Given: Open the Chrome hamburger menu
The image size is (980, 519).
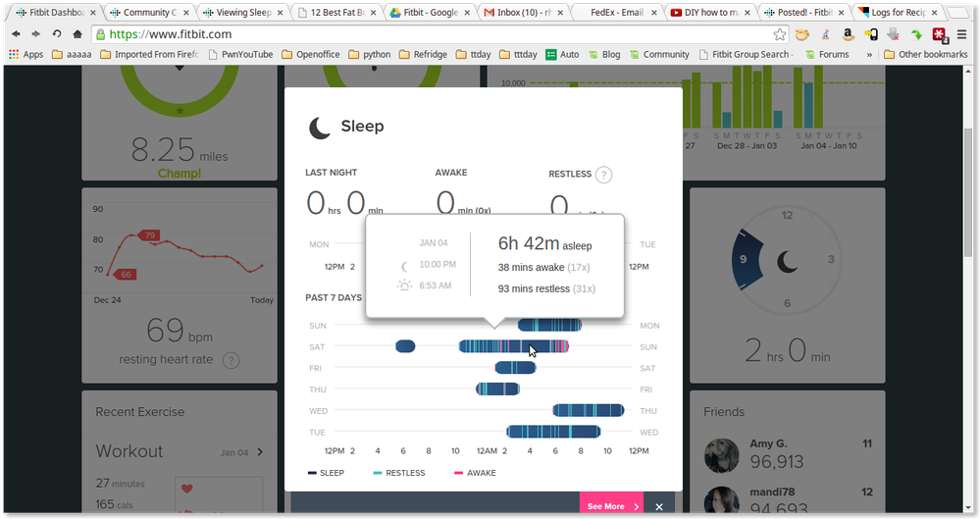Looking at the screenshot, I should [x=962, y=34].
